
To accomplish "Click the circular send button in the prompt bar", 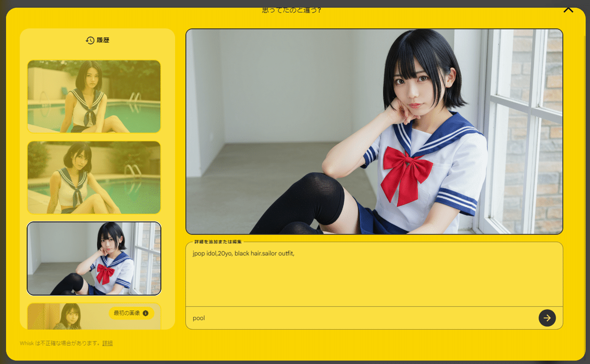I will [547, 318].
